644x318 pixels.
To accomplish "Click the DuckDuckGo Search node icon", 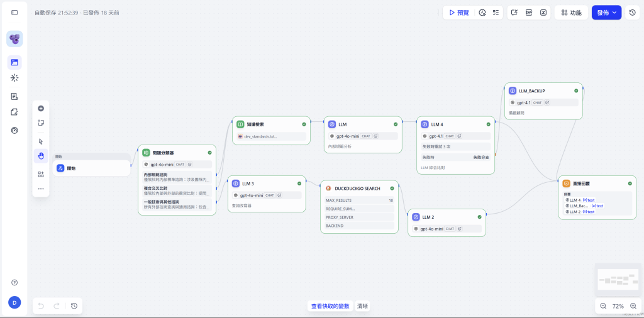I will 328,189.
